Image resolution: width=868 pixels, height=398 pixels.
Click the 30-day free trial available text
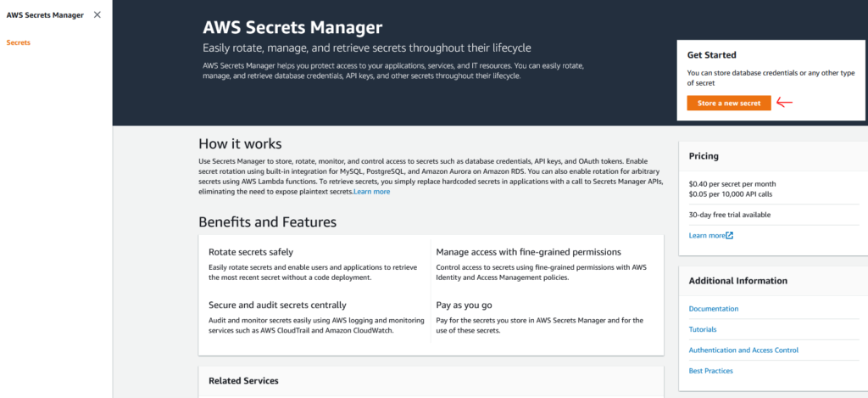(730, 215)
